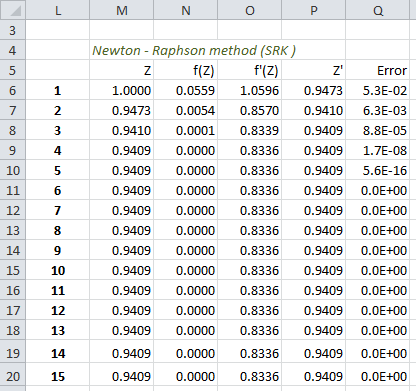
Task: Click iteration number 3 cell
Action: pyautogui.click(x=58, y=130)
